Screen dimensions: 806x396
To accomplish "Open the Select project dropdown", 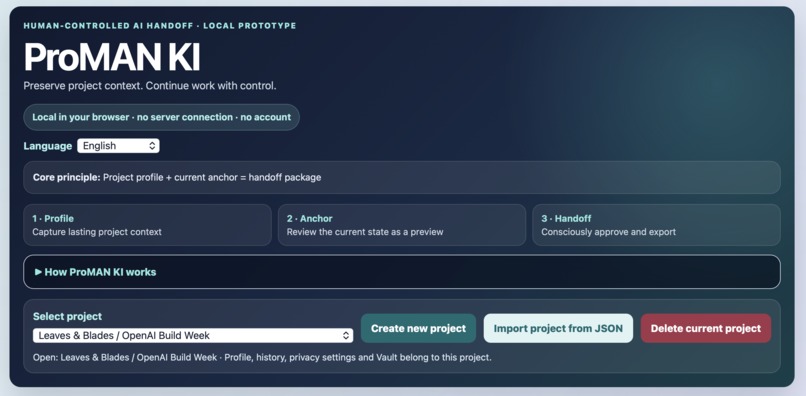I will coord(193,336).
